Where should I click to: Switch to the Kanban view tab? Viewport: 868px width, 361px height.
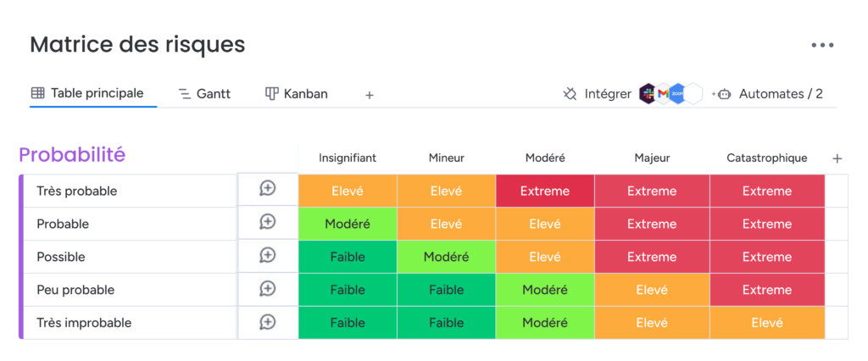point(296,94)
